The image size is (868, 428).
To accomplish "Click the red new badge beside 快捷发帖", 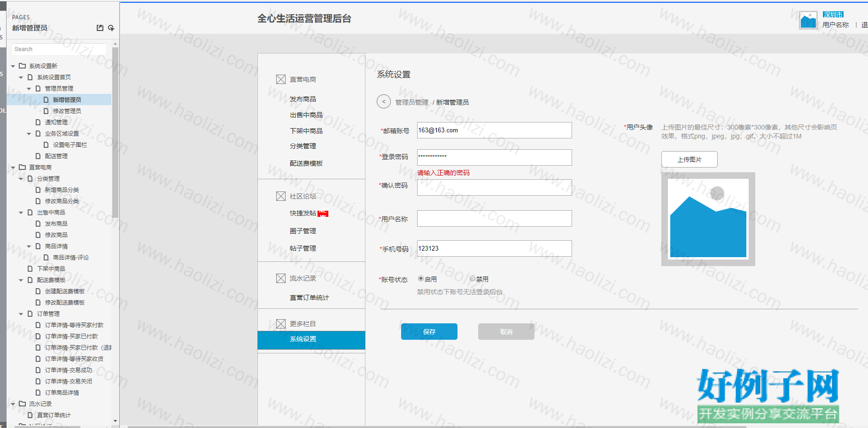I will [x=323, y=214].
